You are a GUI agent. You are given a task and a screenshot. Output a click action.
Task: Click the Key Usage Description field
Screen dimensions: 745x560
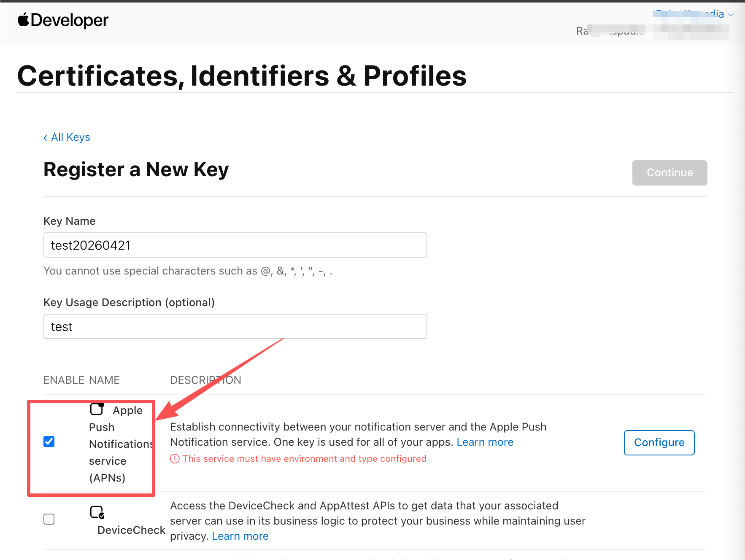(235, 326)
